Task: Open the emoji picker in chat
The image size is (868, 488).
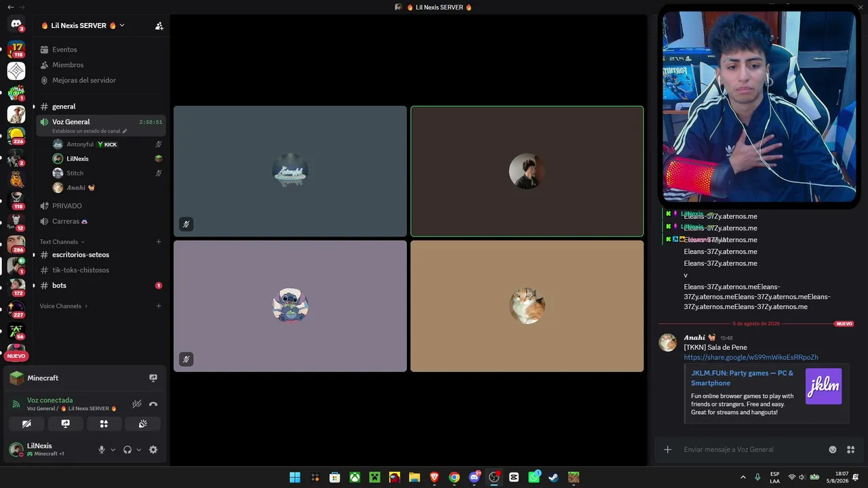Action: [833, 449]
